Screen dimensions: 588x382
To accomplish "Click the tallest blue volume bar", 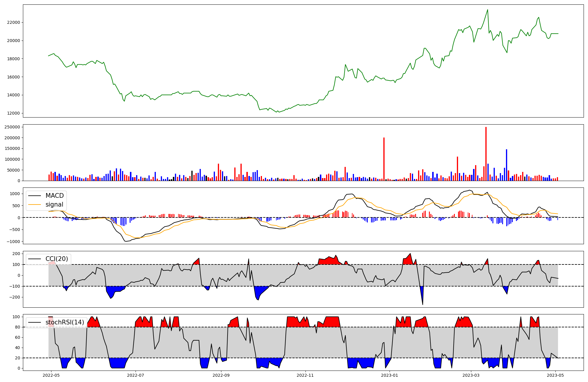I will pos(507,165).
